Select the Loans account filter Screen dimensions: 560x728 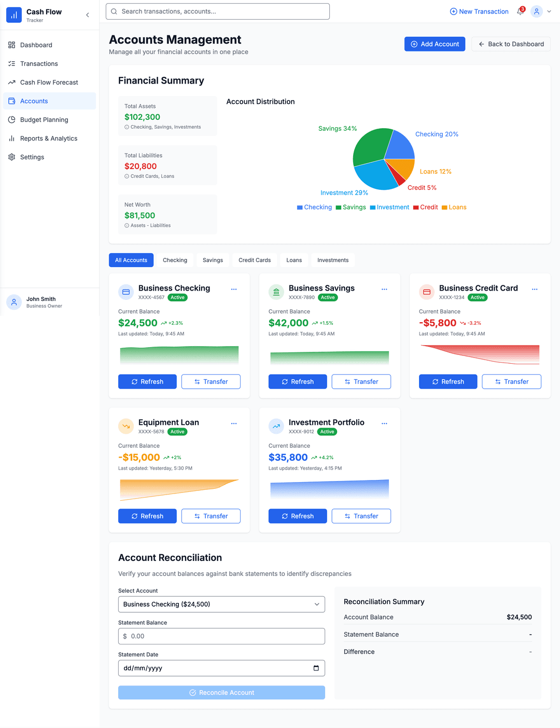(x=293, y=260)
